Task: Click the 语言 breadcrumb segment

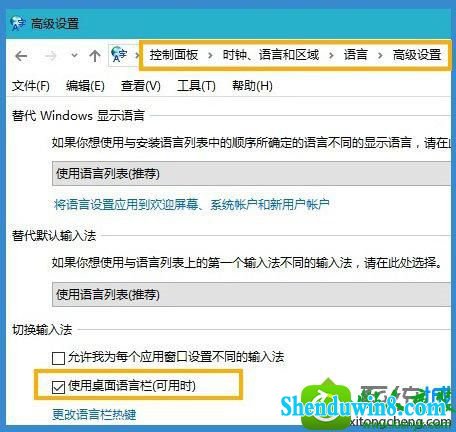Action: [x=356, y=55]
